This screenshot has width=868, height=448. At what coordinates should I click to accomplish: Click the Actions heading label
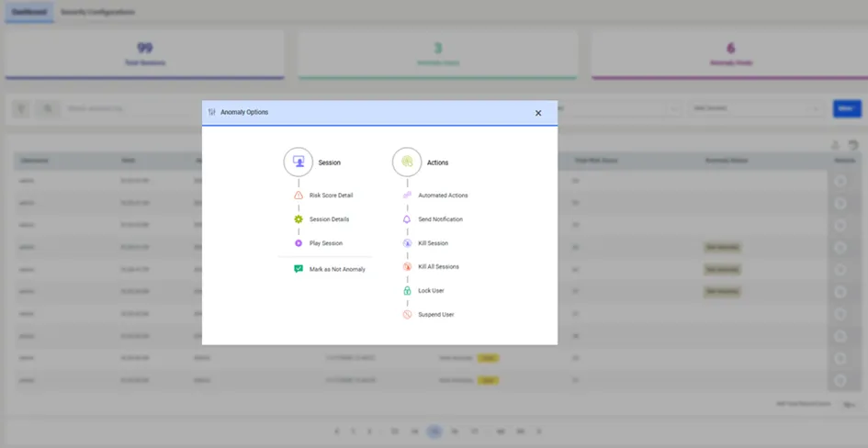pos(437,162)
